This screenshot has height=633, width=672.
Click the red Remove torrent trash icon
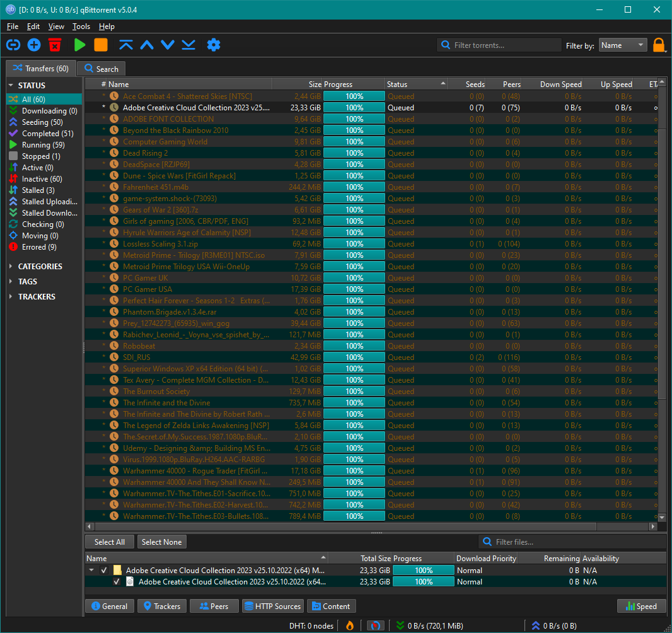tap(55, 45)
